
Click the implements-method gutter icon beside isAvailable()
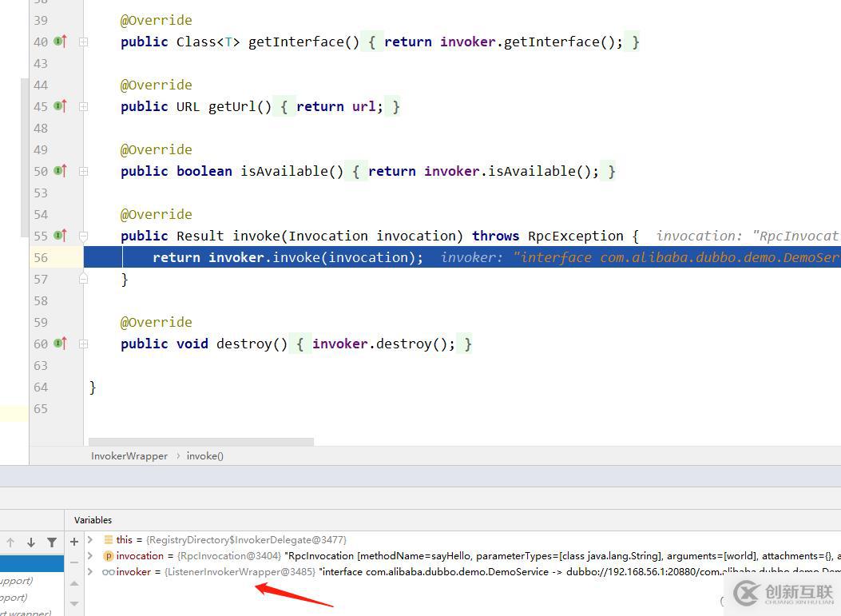60,171
